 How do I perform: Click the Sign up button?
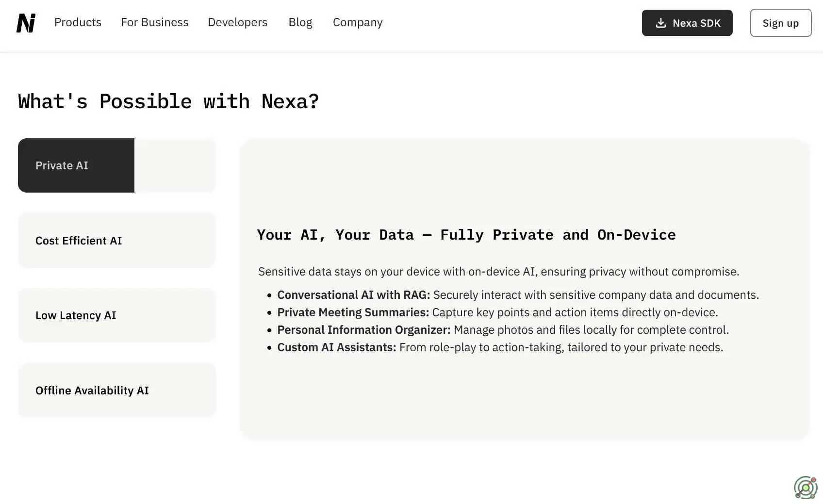tap(780, 23)
